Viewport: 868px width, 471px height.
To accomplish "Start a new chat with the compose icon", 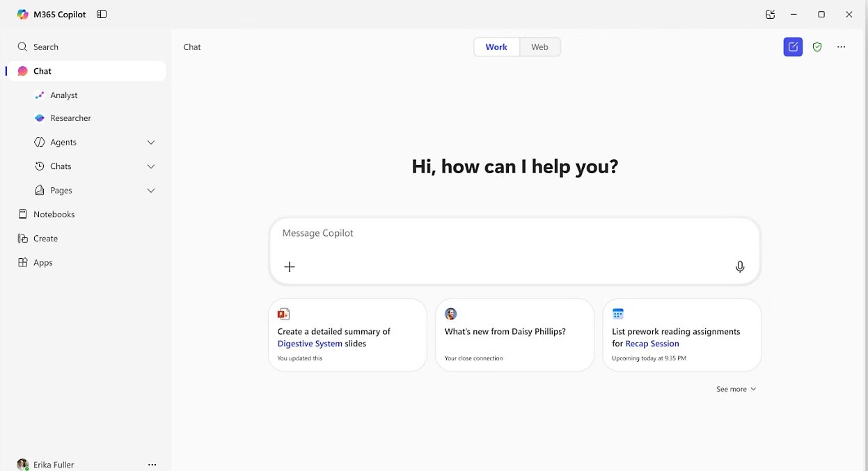I will 793,47.
